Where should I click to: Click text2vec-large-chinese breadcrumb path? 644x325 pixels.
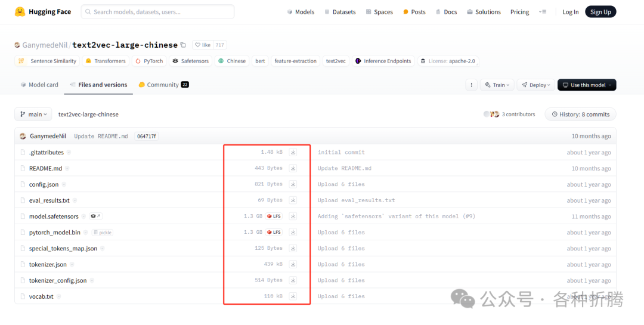[x=88, y=114]
